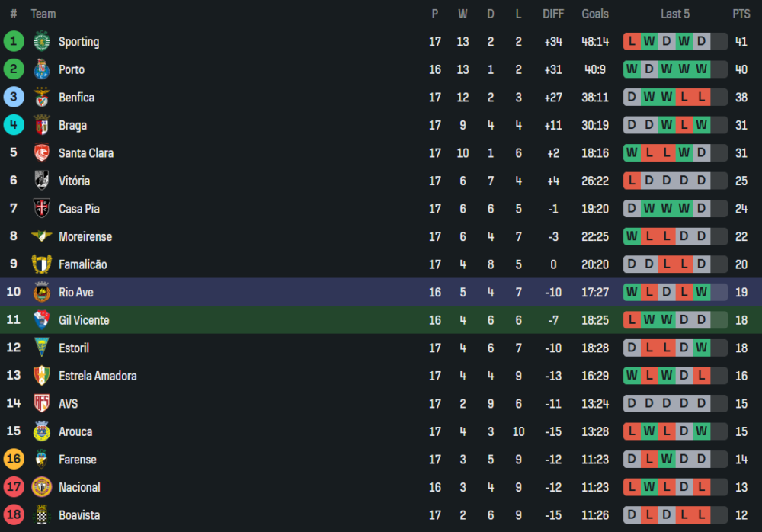Click Farense's 48-point... no

point(78,460)
